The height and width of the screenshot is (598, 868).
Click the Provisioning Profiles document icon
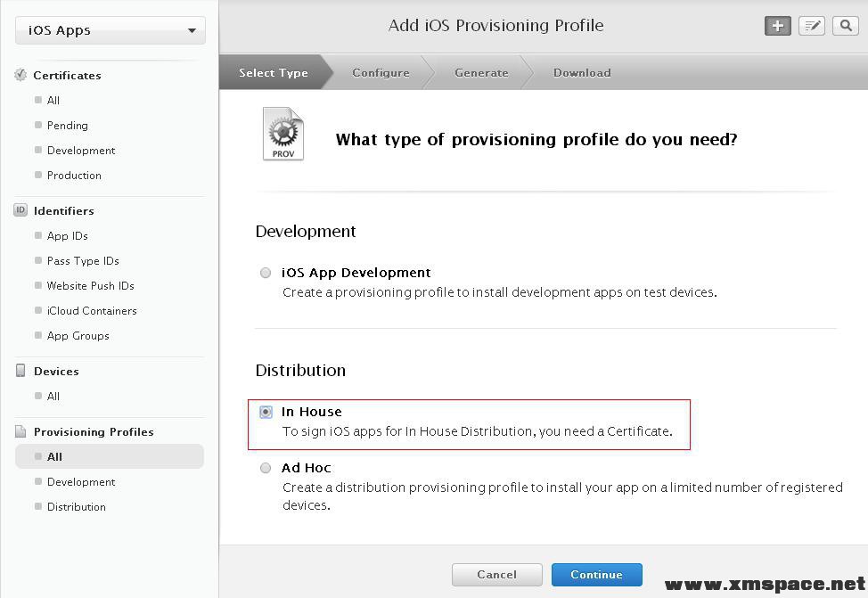pos(20,431)
